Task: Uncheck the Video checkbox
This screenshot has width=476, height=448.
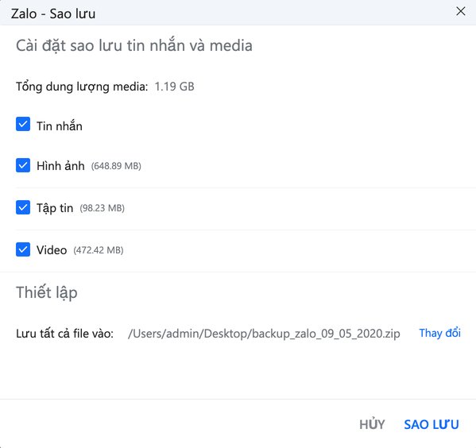Action: 23,249
